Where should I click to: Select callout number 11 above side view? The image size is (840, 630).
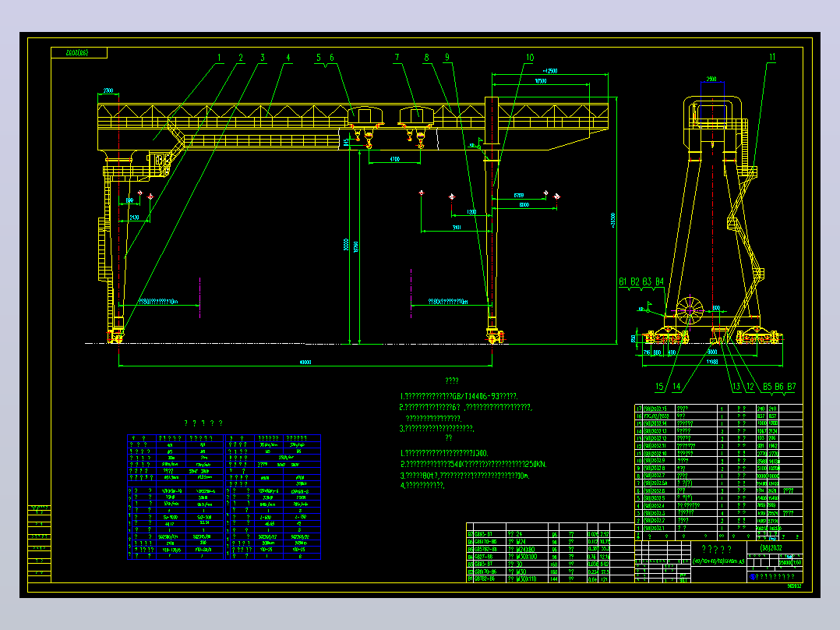(x=772, y=57)
